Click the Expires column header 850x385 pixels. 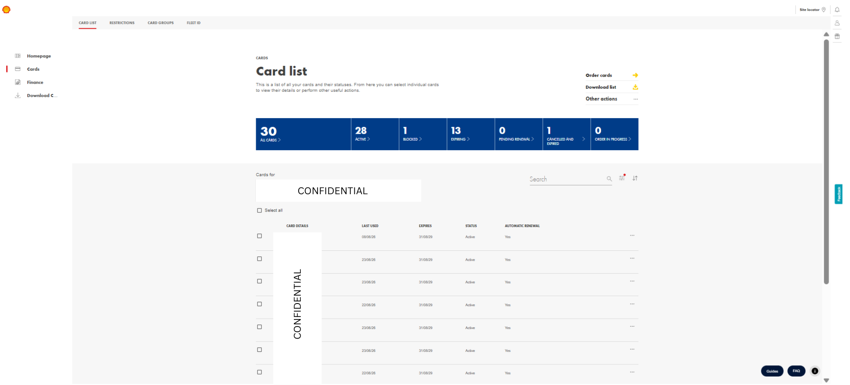(x=425, y=226)
